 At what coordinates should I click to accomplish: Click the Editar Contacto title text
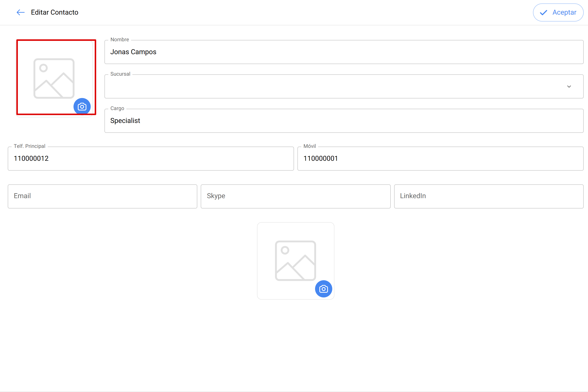click(55, 12)
